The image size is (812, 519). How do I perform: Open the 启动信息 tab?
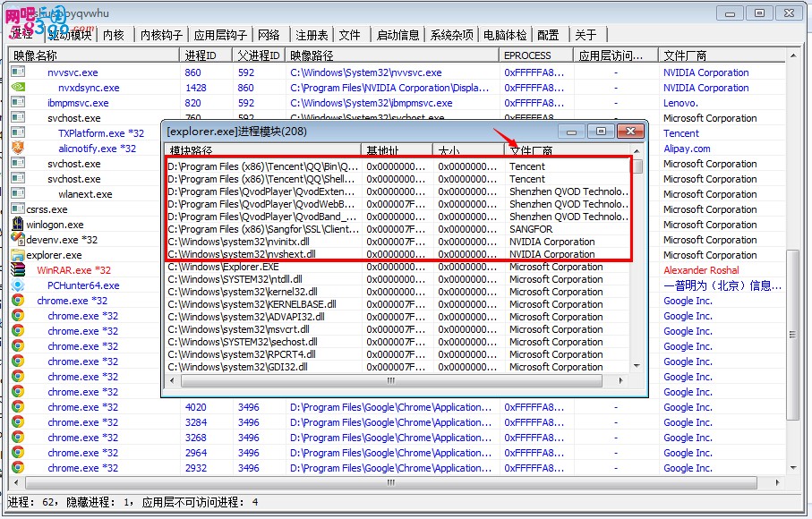tap(397, 35)
